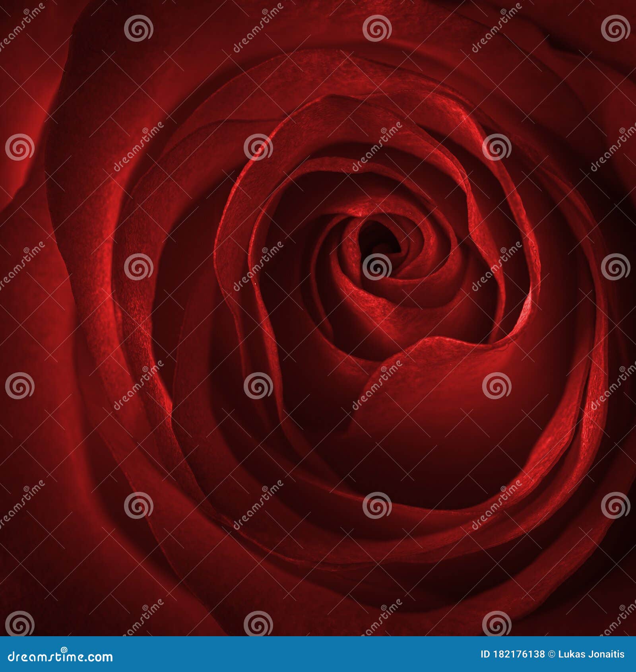Viewport: 636px width, 672px height.
Task: Click the image ID 182176138 label
Action: click(x=513, y=654)
